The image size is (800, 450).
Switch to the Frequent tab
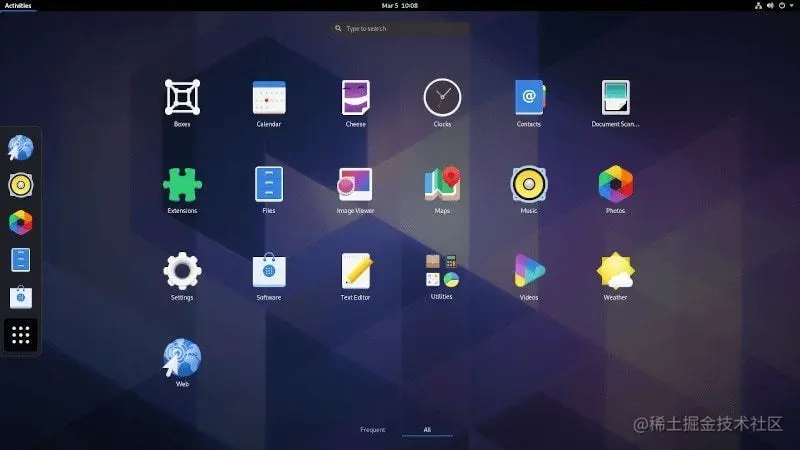click(x=372, y=430)
